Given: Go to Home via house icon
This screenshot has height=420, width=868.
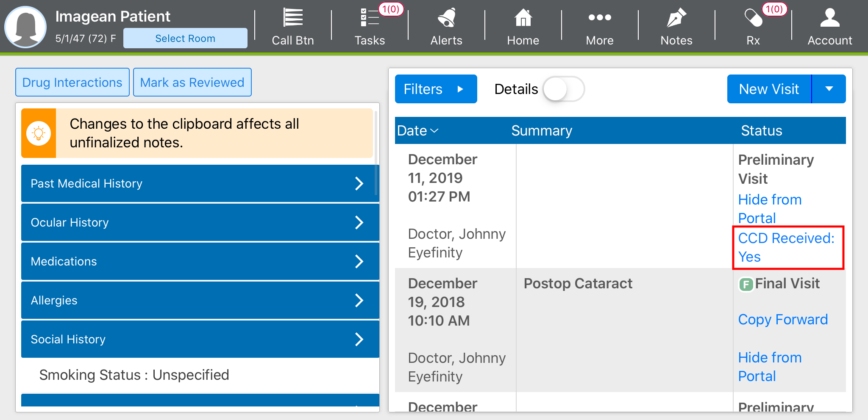Looking at the screenshot, I should 523,19.
